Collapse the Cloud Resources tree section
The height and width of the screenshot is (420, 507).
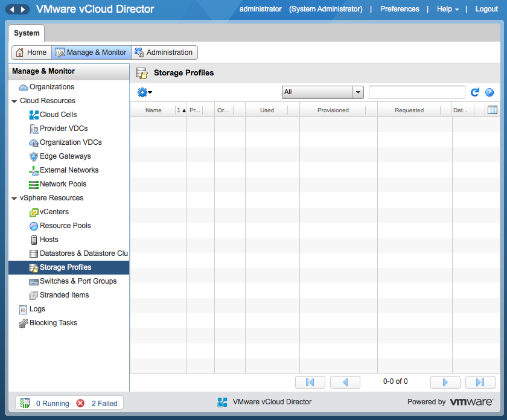point(14,101)
